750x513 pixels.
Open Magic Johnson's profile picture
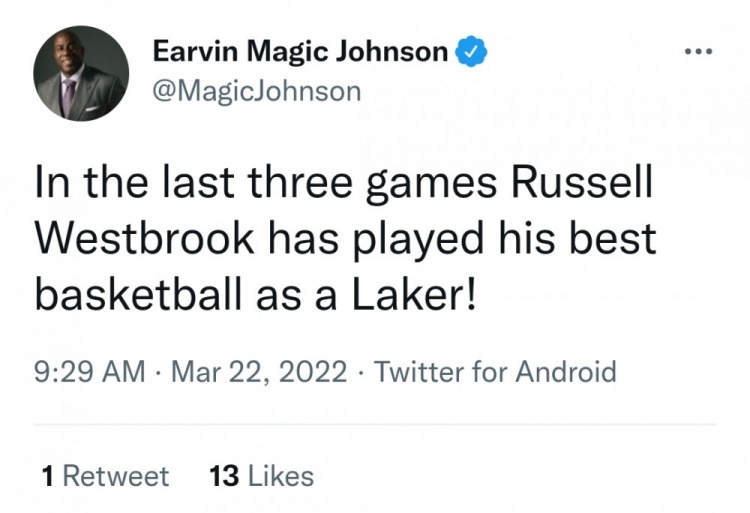pyautogui.click(x=81, y=74)
